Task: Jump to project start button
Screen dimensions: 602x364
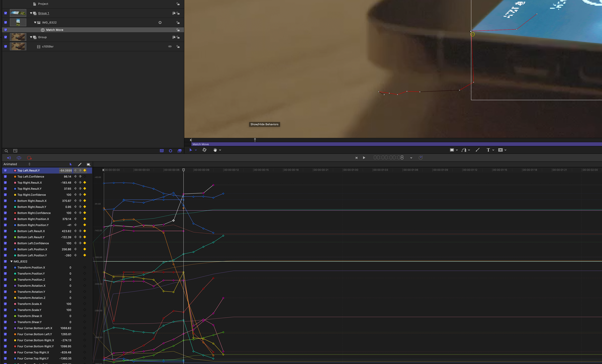Action: (x=356, y=158)
